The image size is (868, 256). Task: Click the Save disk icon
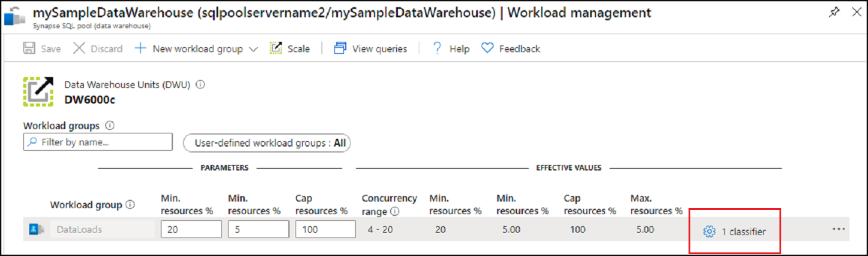pyautogui.click(x=29, y=48)
